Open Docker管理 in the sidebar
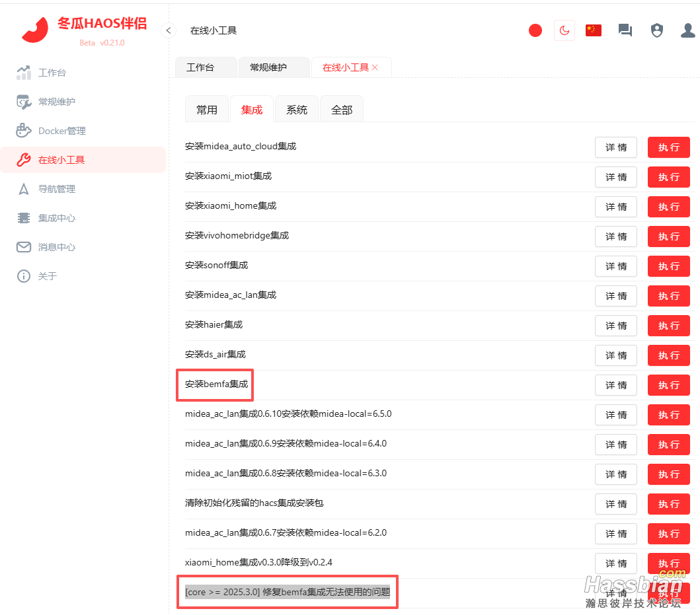This screenshot has width=700, height=615. click(83, 131)
